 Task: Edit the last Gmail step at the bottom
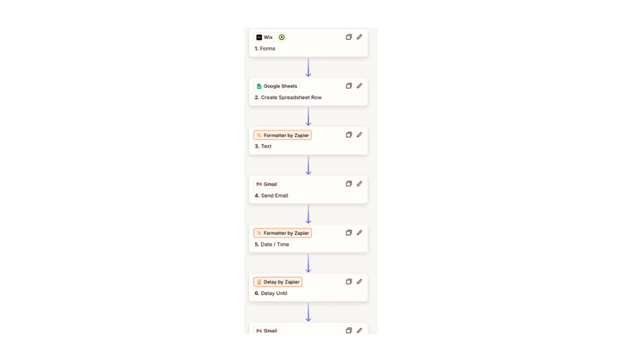coord(359,331)
